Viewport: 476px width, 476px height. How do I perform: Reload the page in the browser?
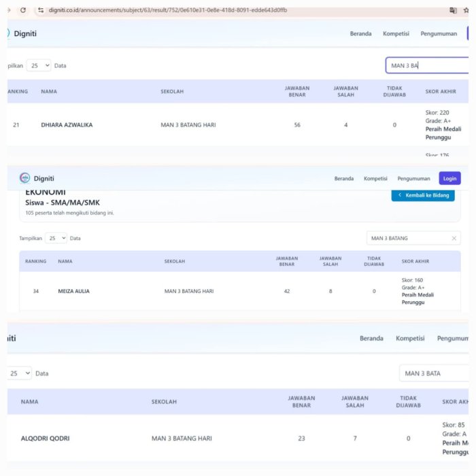point(23,10)
